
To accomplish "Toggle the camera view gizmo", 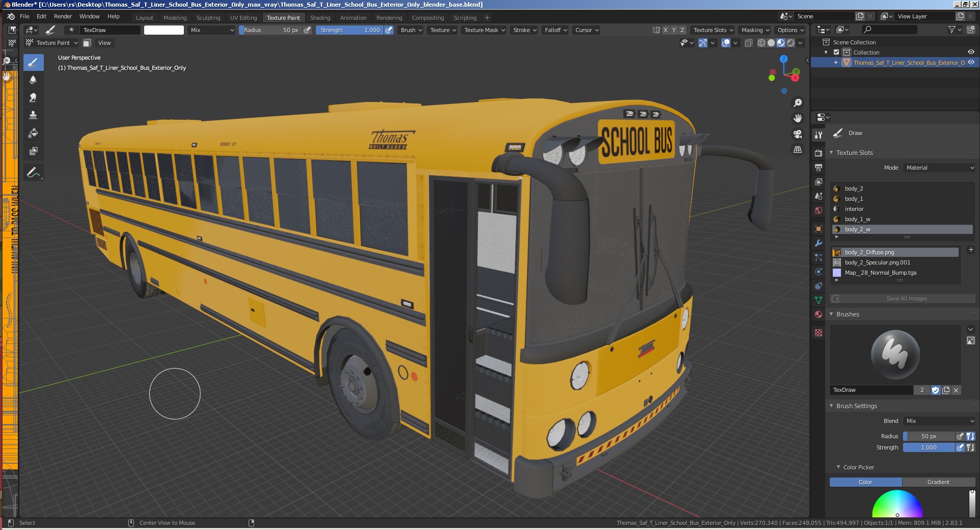I will 798,134.
